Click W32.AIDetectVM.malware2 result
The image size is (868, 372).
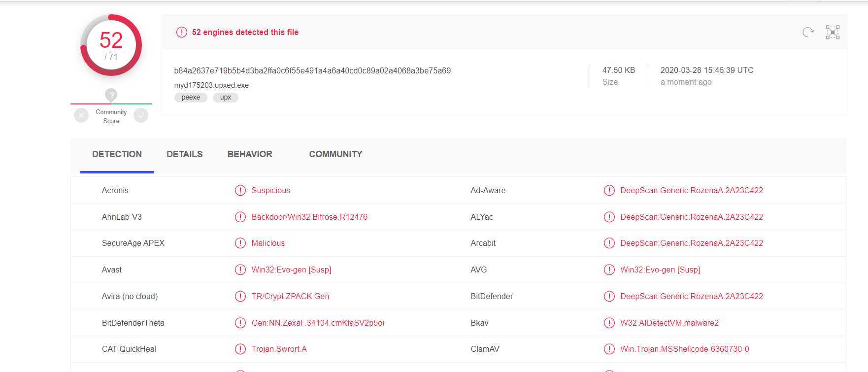[669, 323]
